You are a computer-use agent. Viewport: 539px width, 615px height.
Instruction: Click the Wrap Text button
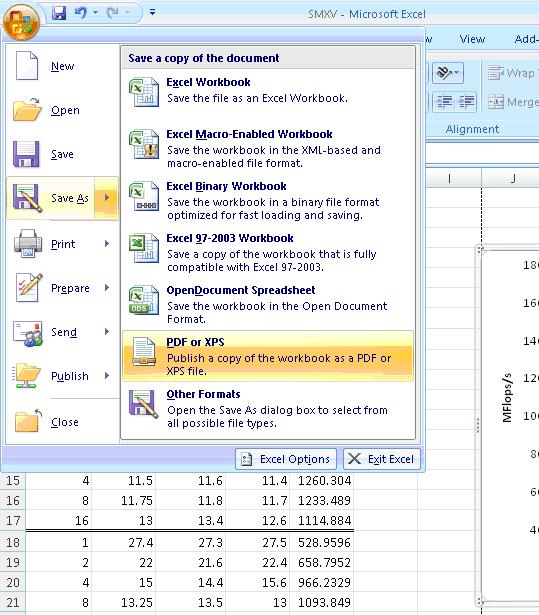coord(513,73)
